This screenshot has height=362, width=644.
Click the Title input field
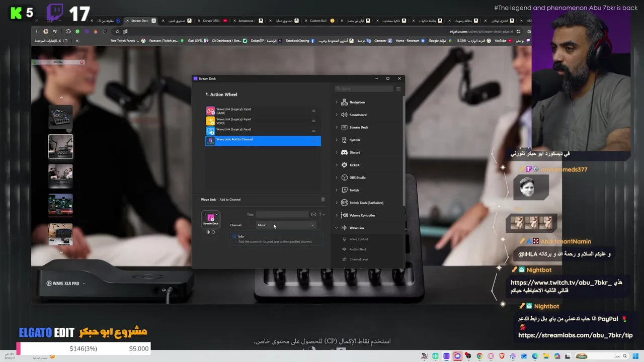282,214
